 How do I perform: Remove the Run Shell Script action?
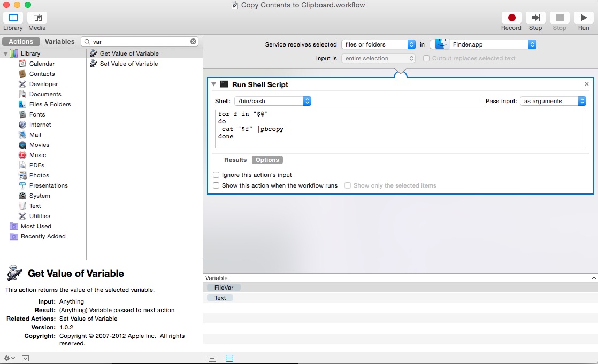click(x=586, y=84)
